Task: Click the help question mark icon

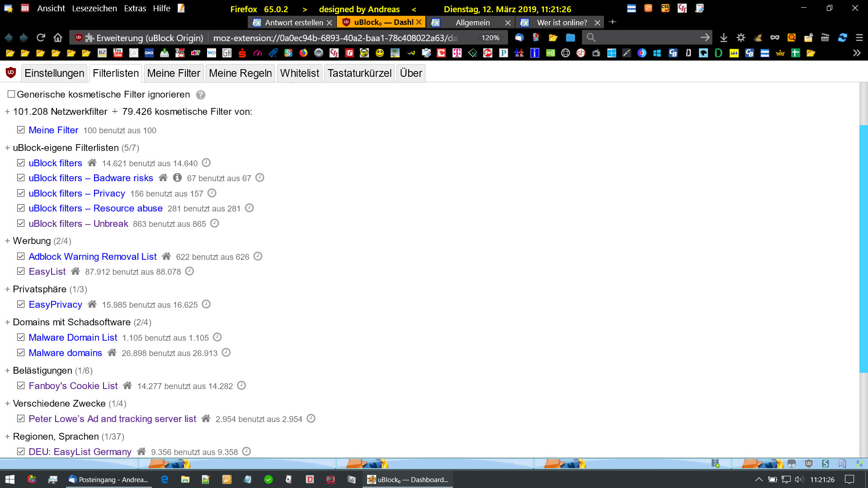Action: pyautogui.click(x=201, y=94)
